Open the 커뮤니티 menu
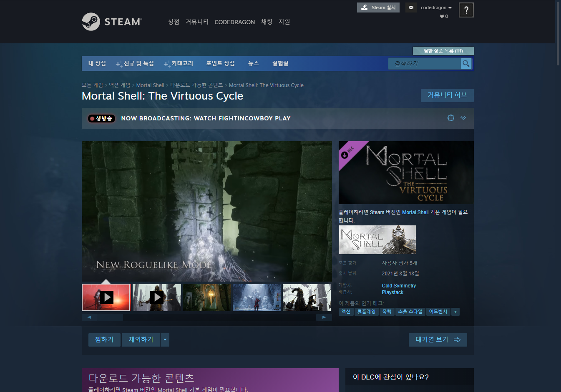 tap(197, 22)
